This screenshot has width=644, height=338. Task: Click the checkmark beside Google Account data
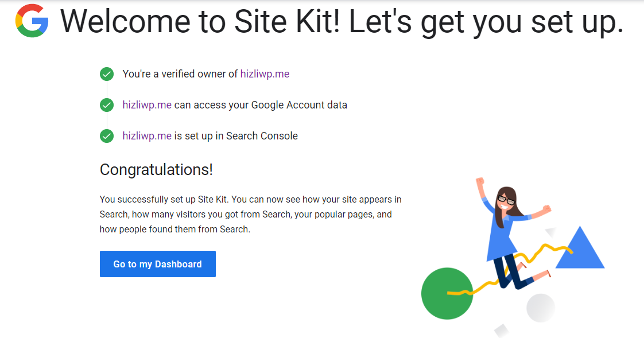[107, 105]
